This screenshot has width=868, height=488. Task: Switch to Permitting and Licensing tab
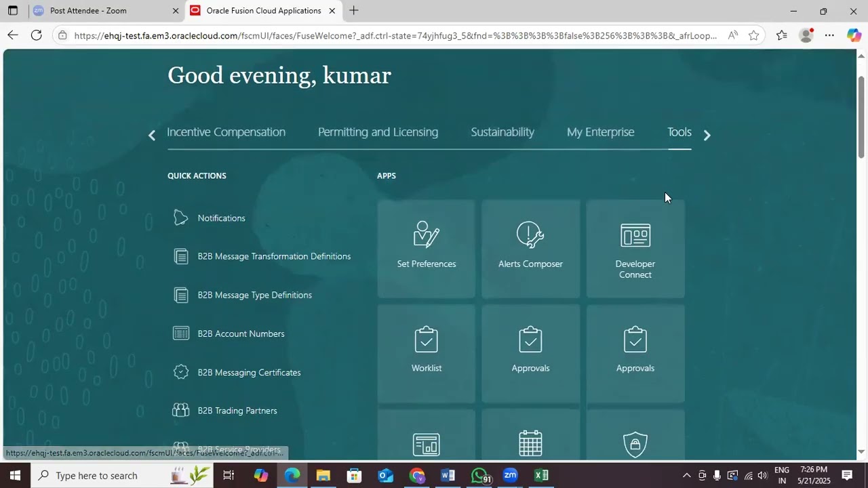click(x=378, y=132)
